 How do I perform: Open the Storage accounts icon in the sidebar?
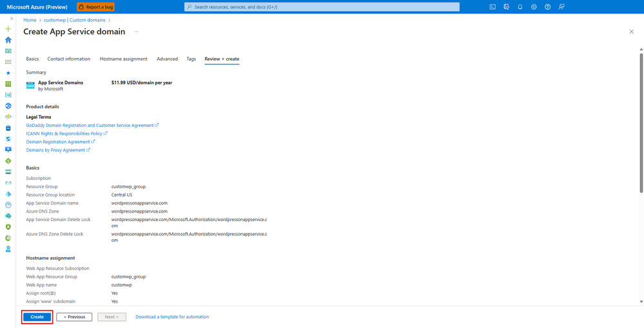8,171
